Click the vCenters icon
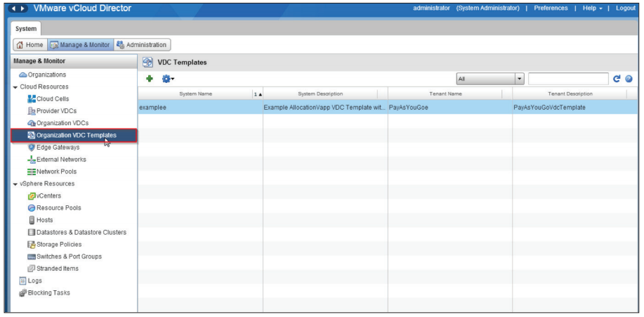Image resolution: width=644 pixels, height=317 pixels. pos(32,195)
